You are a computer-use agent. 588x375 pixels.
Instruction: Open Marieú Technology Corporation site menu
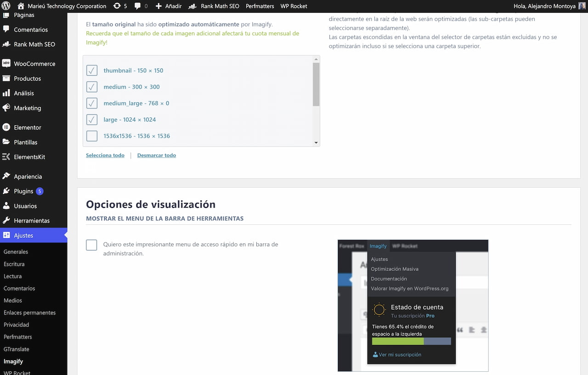(x=62, y=6)
